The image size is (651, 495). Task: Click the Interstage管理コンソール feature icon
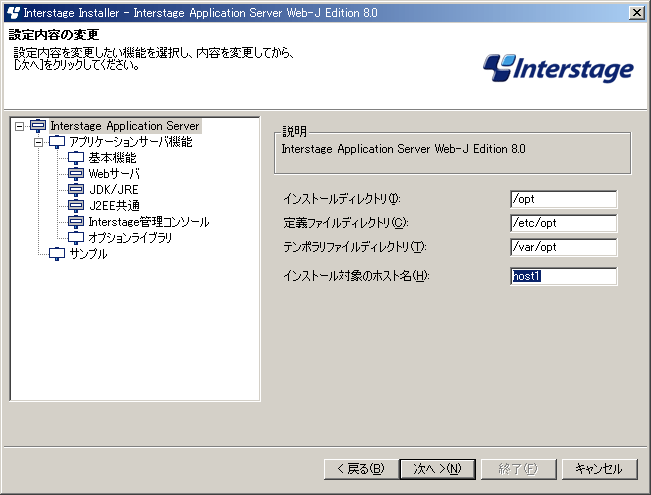(76, 222)
